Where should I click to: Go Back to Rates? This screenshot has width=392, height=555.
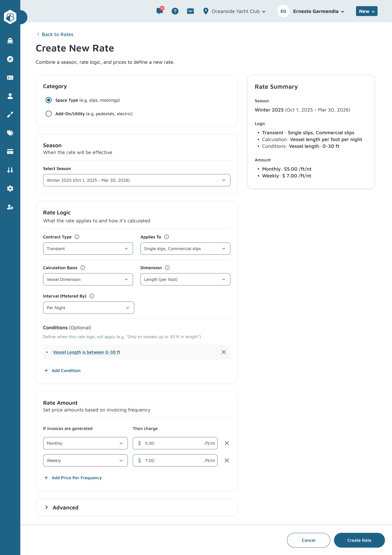click(55, 34)
